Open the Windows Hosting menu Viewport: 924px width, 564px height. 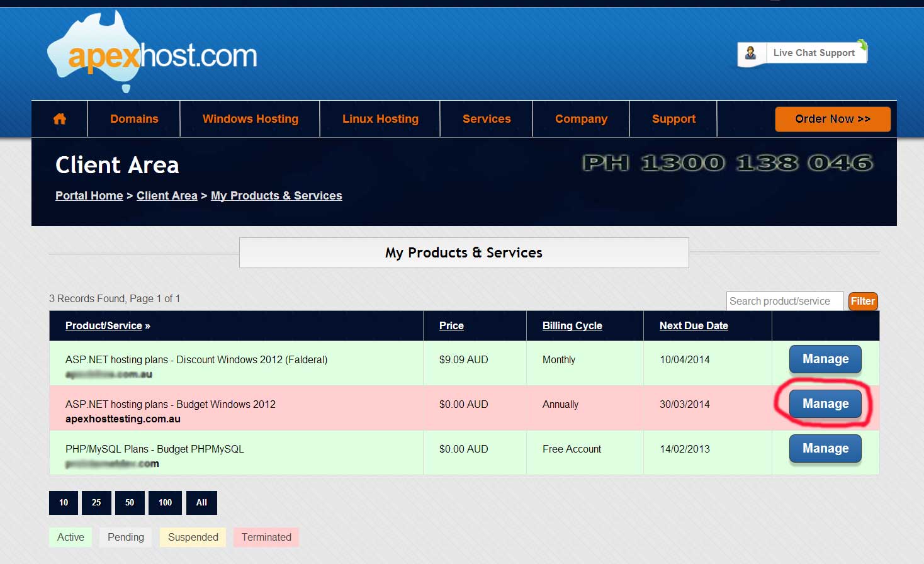251,119
